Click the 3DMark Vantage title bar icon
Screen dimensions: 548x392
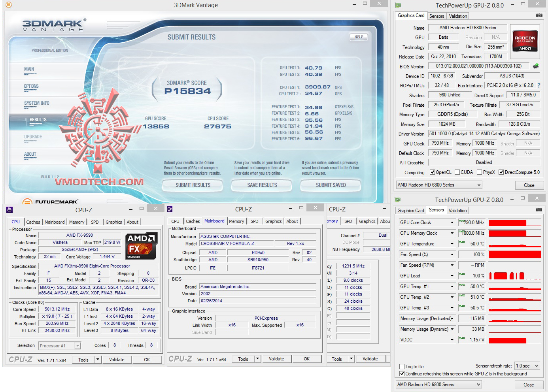point(9,5)
